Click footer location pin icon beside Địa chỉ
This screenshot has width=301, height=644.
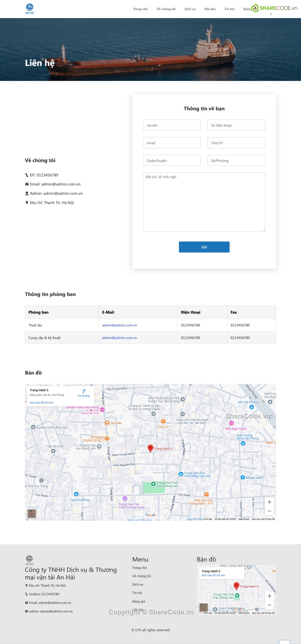pyautogui.click(x=27, y=586)
